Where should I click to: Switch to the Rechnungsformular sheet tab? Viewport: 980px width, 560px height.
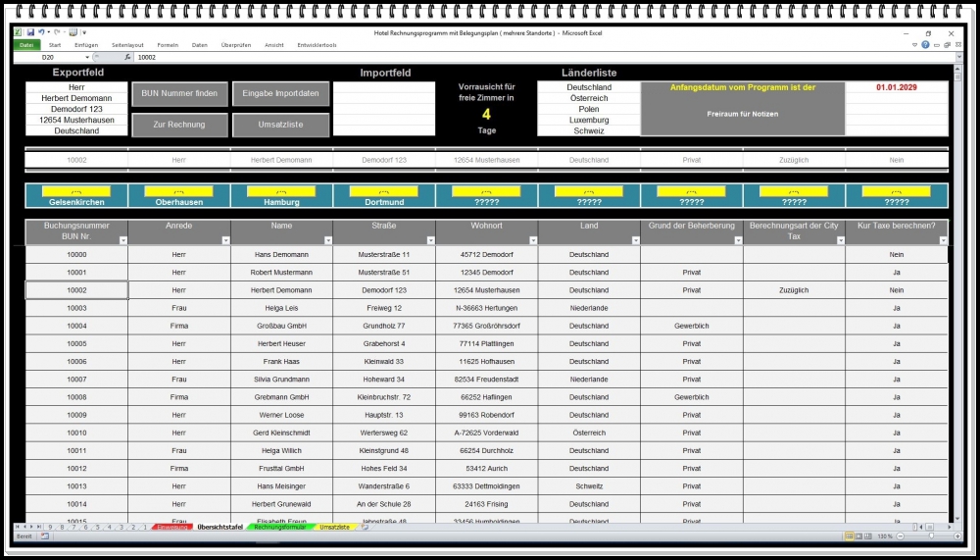pyautogui.click(x=280, y=527)
